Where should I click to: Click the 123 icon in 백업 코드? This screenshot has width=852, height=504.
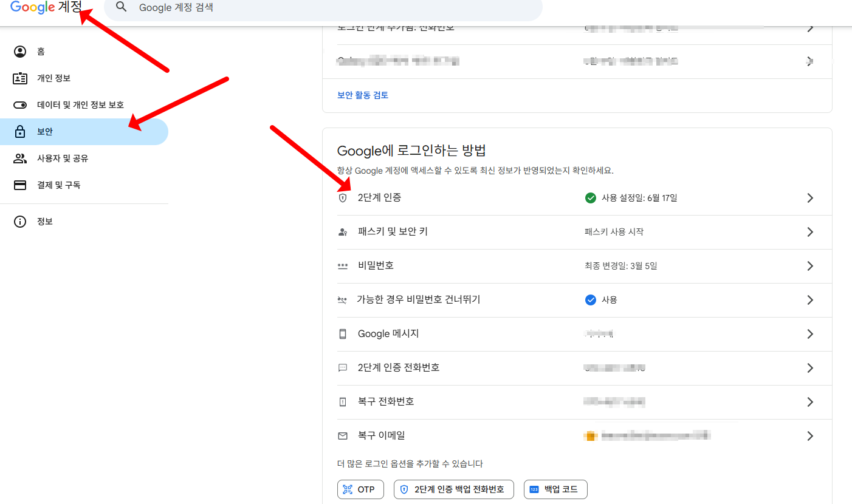(534, 489)
